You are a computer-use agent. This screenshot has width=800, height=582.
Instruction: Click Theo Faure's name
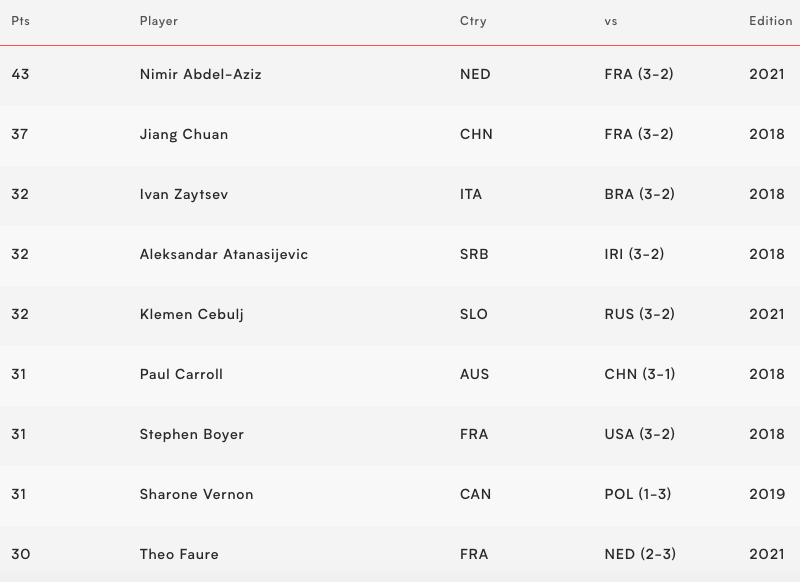(179, 554)
